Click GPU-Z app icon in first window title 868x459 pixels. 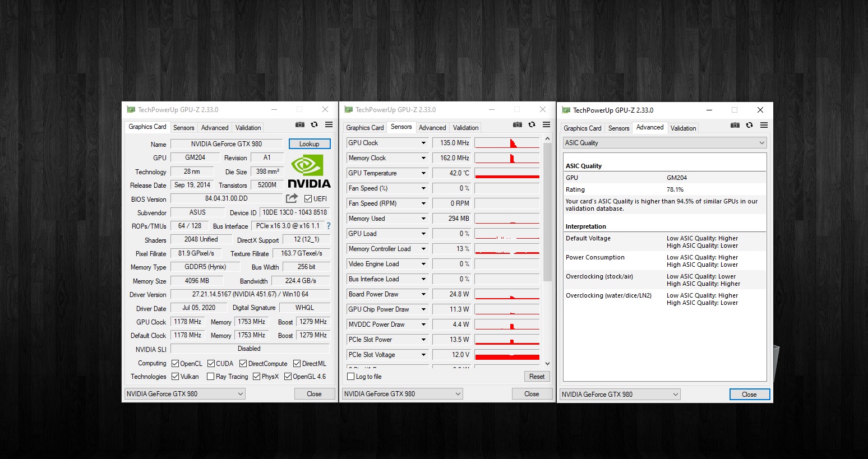(x=131, y=110)
